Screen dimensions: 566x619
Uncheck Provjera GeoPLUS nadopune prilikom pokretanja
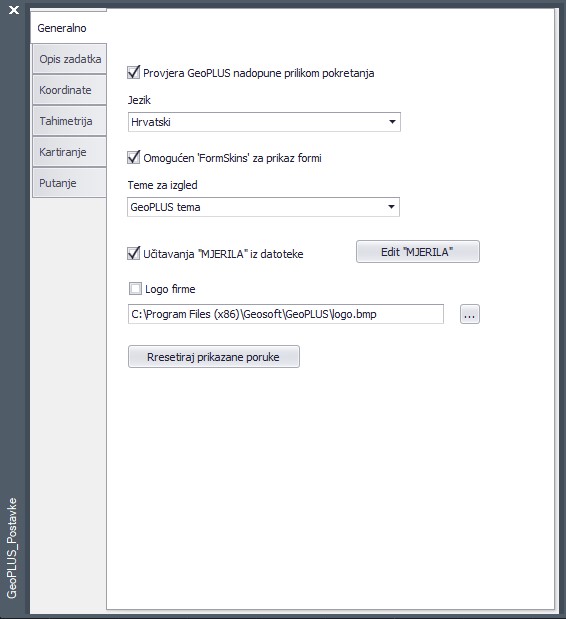point(133,73)
